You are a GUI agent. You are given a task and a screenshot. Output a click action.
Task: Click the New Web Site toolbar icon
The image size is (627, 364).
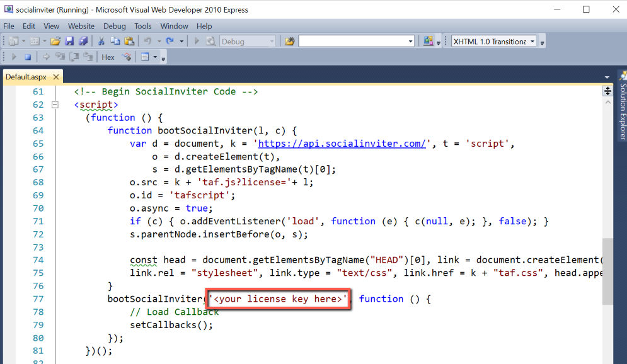pos(14,41)
